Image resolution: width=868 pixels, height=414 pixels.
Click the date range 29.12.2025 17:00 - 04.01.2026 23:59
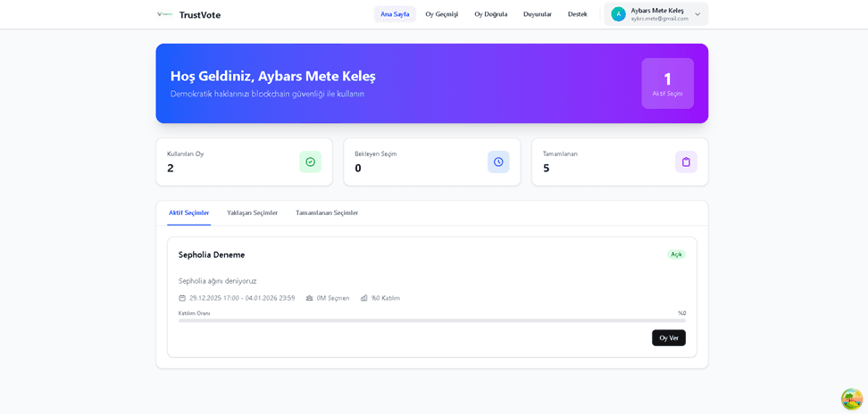pos(242,298)
